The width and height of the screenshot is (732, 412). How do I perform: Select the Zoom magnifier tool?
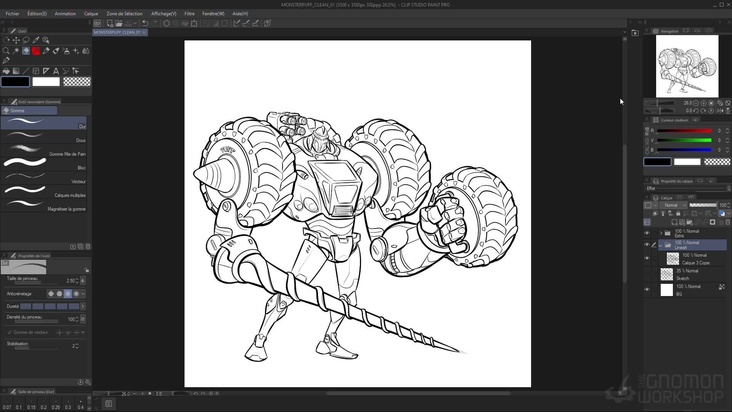(6, 51)
